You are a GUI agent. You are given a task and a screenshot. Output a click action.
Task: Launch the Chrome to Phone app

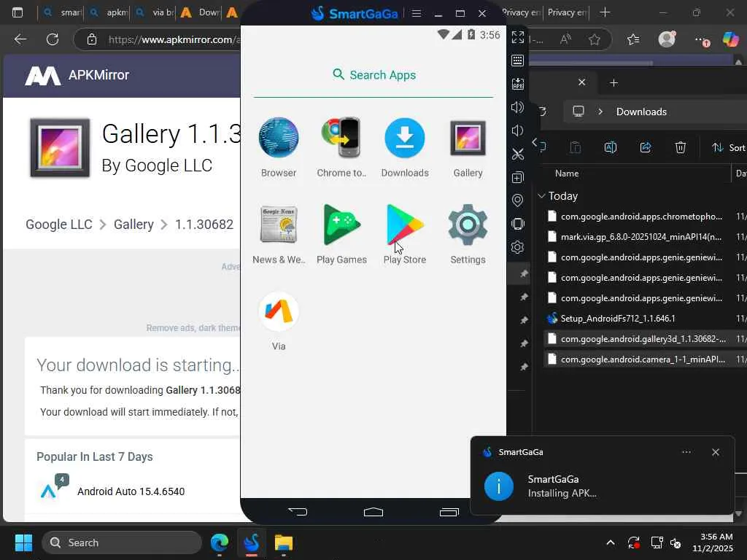pyautogui.click(x=341, y=138)
